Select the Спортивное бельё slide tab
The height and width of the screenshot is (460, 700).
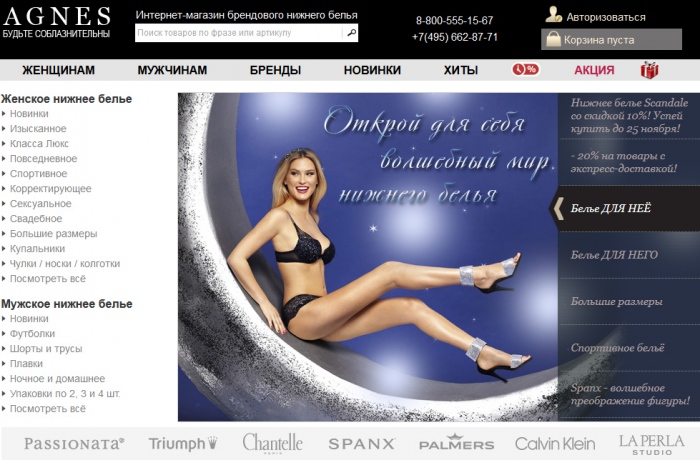click(x=629, y=348)
